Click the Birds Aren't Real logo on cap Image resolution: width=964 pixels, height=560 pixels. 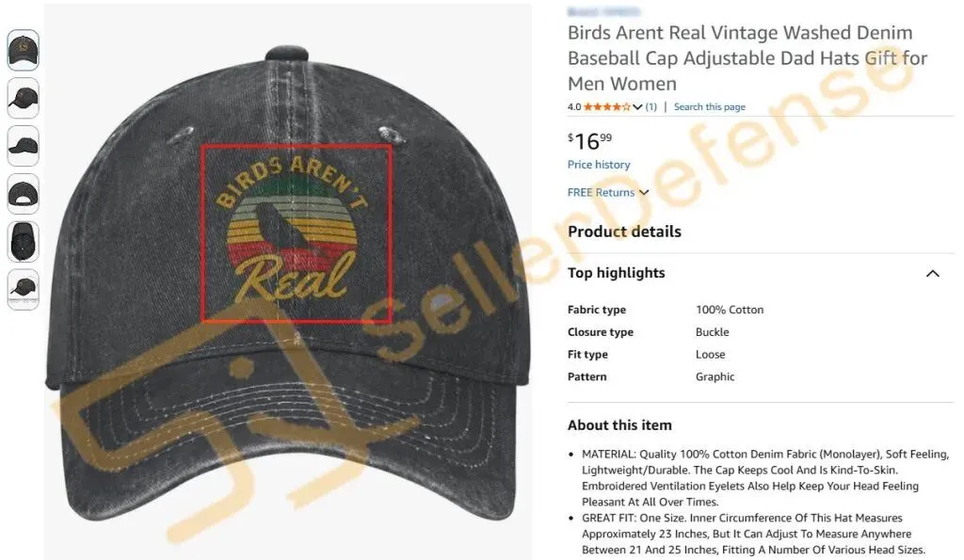(x=297, y=233)
